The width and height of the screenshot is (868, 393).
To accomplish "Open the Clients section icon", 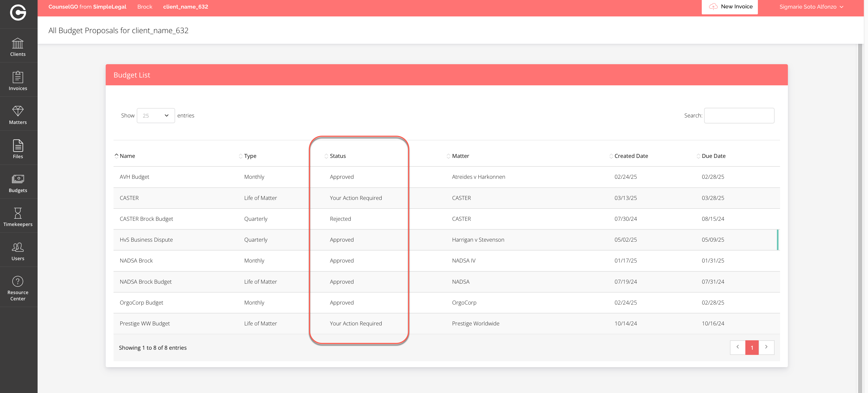I will pyautogui.click(x=18, y=44).
